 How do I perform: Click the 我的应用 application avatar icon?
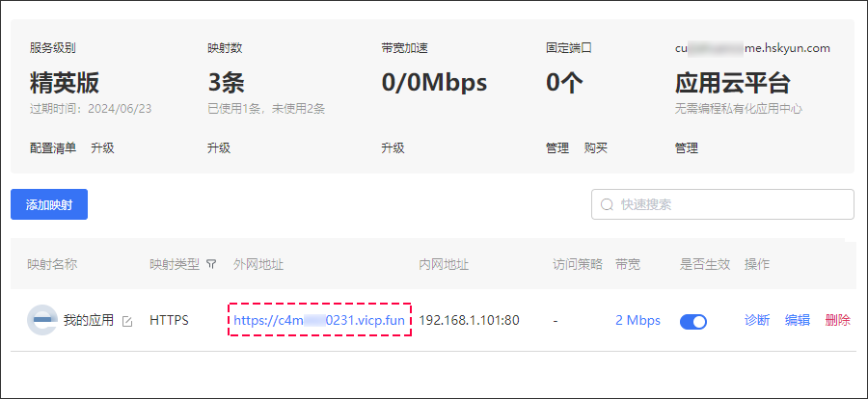pyautogui.click(x=42, y=320)
